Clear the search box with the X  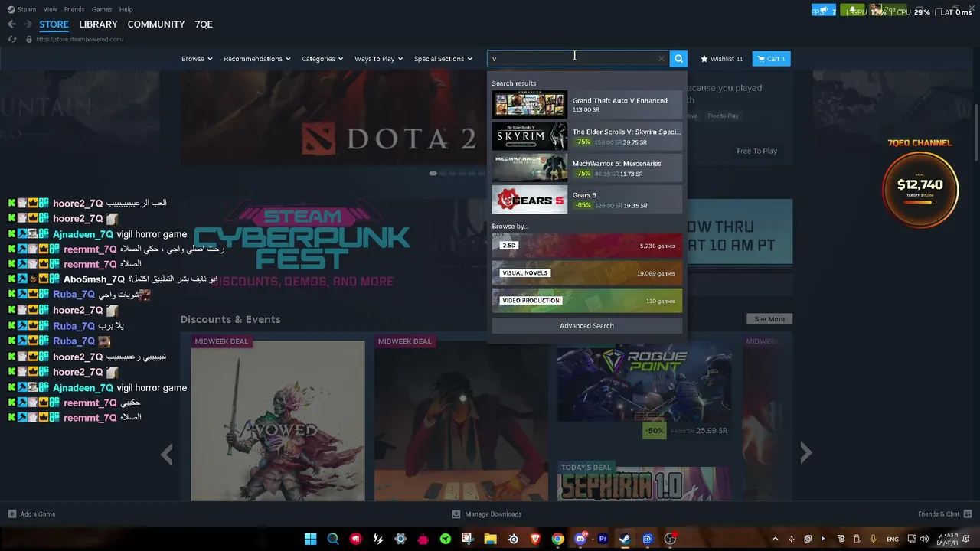[661, 59]
